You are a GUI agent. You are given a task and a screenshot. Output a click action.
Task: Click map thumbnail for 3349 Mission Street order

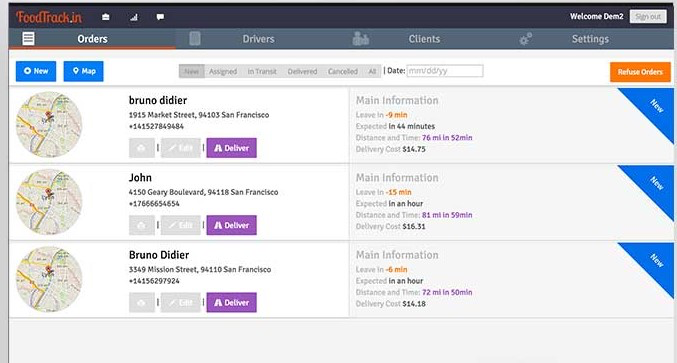coord(49,279)
